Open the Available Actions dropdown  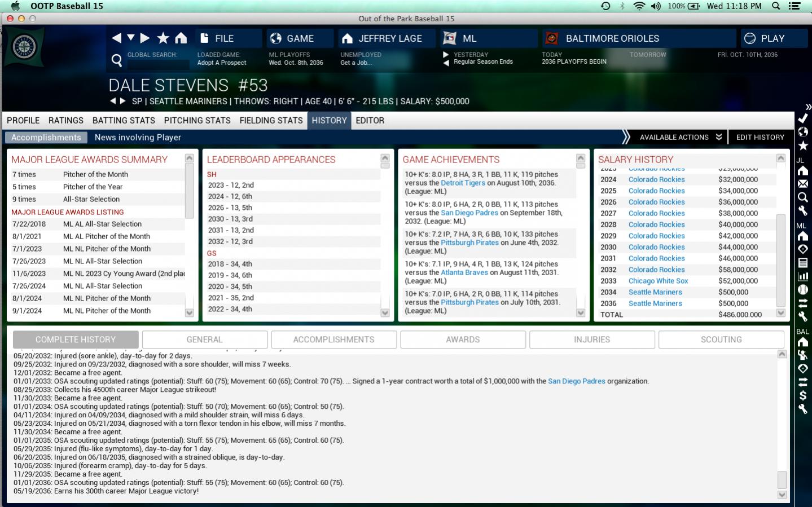[680, 137]
